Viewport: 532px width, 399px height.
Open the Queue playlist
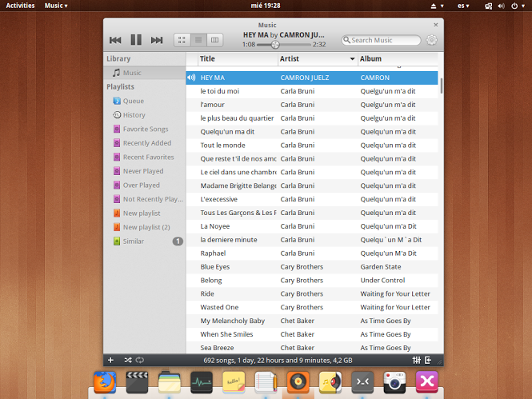pos(145,101)
